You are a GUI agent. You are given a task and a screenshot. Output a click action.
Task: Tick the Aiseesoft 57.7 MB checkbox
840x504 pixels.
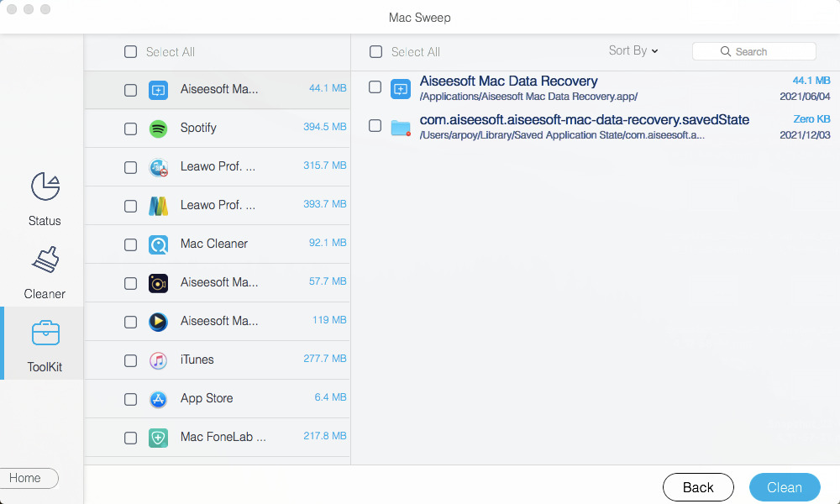tap(131, 283)
